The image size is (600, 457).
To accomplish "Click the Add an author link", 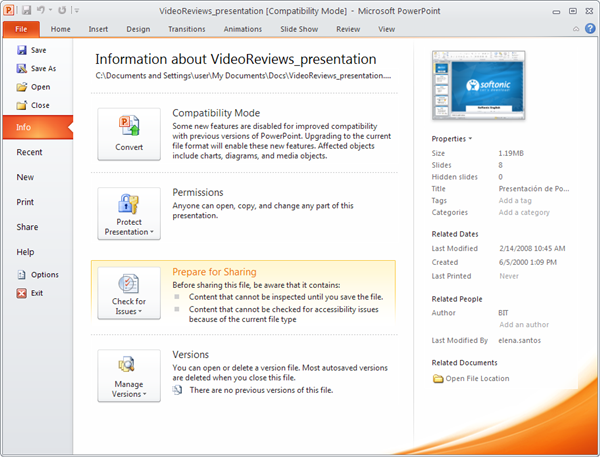I will point(522,324).
